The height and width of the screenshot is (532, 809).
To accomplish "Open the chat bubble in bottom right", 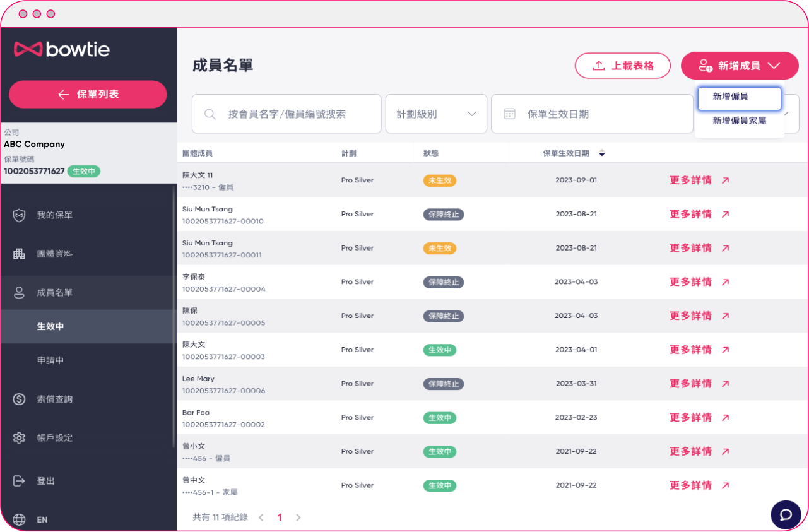I will click(x=786, y=514).
